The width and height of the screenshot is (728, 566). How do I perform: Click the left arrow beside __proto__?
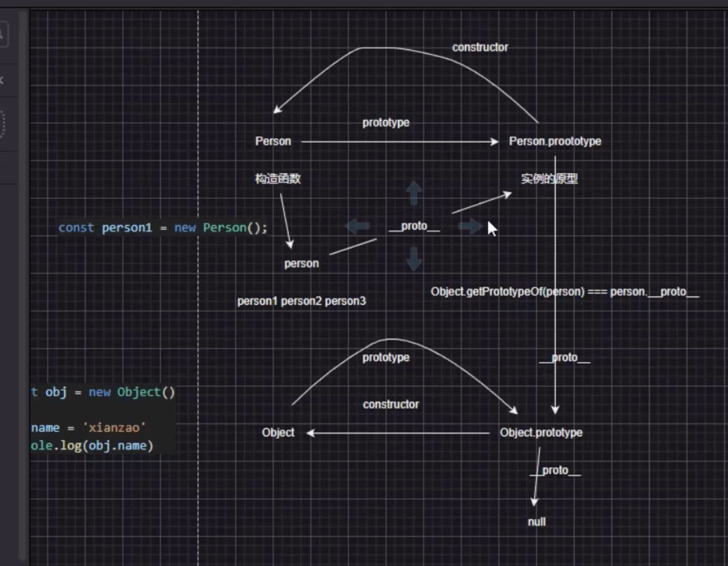coord(358,226)
